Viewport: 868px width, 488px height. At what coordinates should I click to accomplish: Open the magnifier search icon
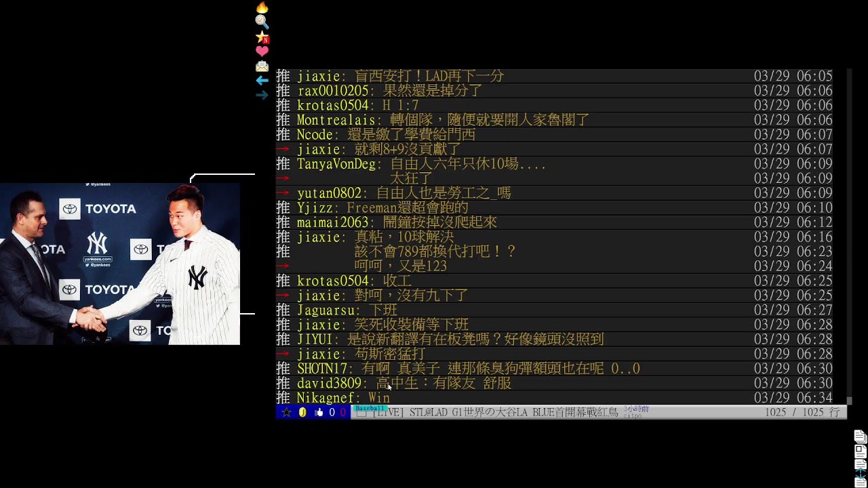click(262, 22)
